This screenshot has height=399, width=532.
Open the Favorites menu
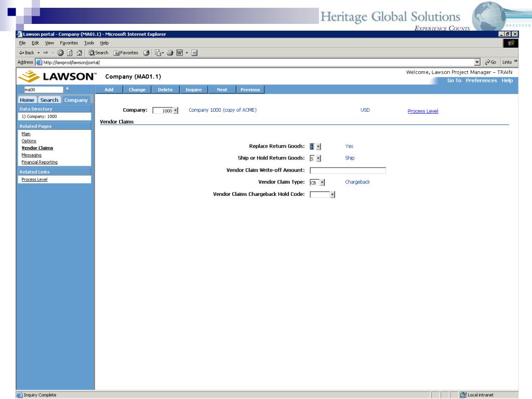(x=69, y=43)
